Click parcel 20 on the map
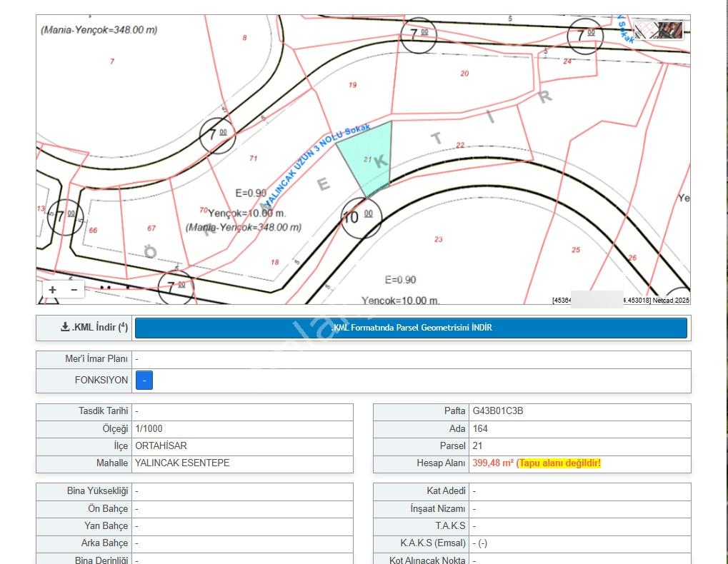Image resolution: width=728 pixels, height=564 pixels. pos(464,74)
